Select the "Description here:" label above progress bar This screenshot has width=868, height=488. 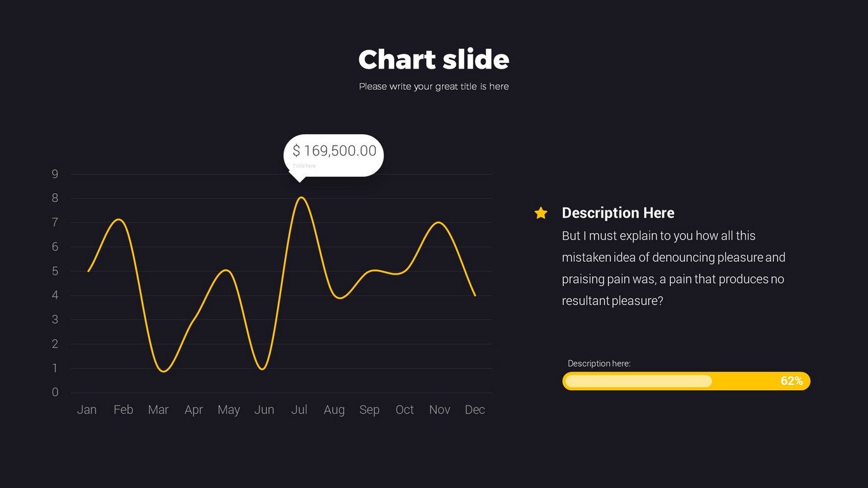pyautogui.click(x=599, y=363)
